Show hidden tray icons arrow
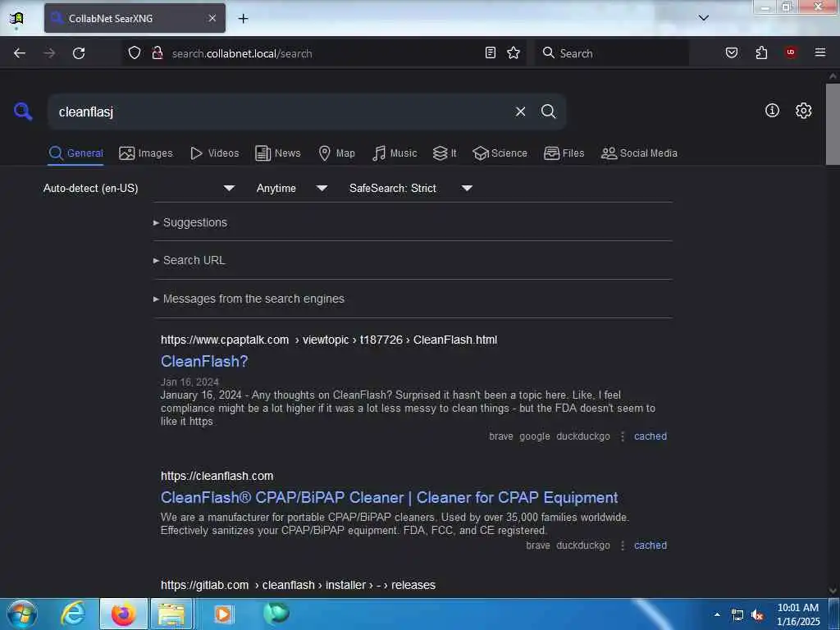840x630 pixels. [717, 614]
